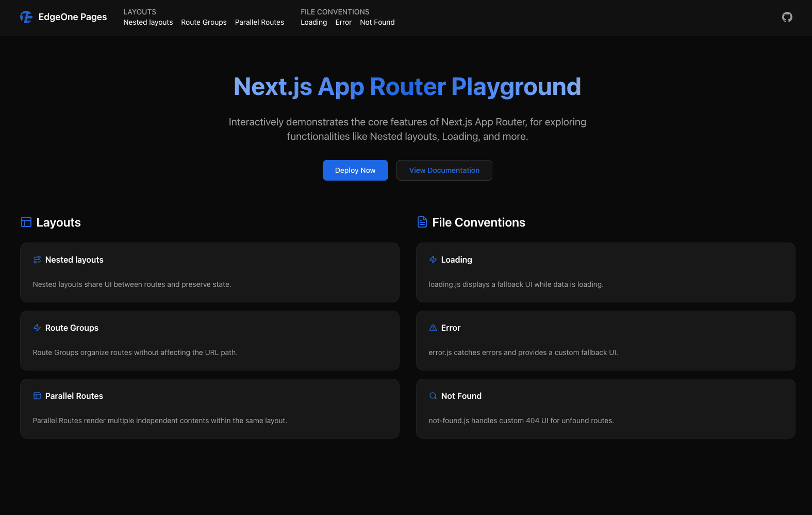The height and width of the screenshot is (515, 812).
Task: Click the File Conventions document icon
Action: click(x=422, y=222)
